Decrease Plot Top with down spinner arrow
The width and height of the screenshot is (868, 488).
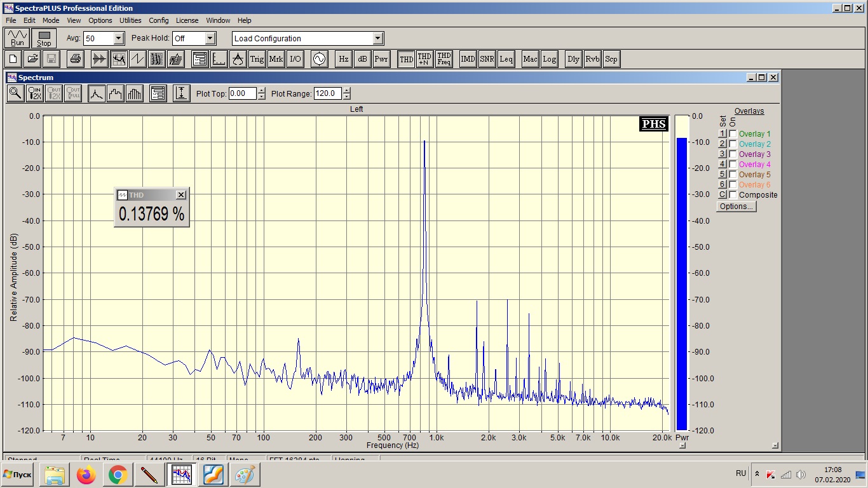(261, 97)
